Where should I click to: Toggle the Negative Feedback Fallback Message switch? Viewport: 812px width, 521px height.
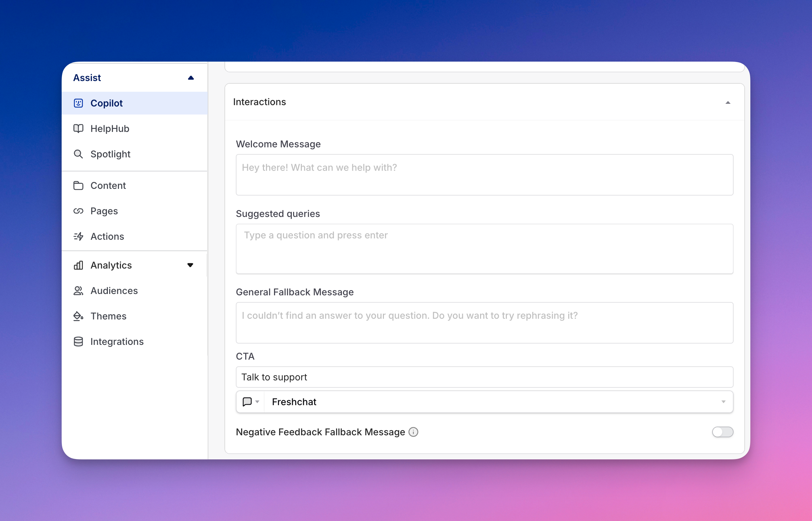click(x=723, y=432)
